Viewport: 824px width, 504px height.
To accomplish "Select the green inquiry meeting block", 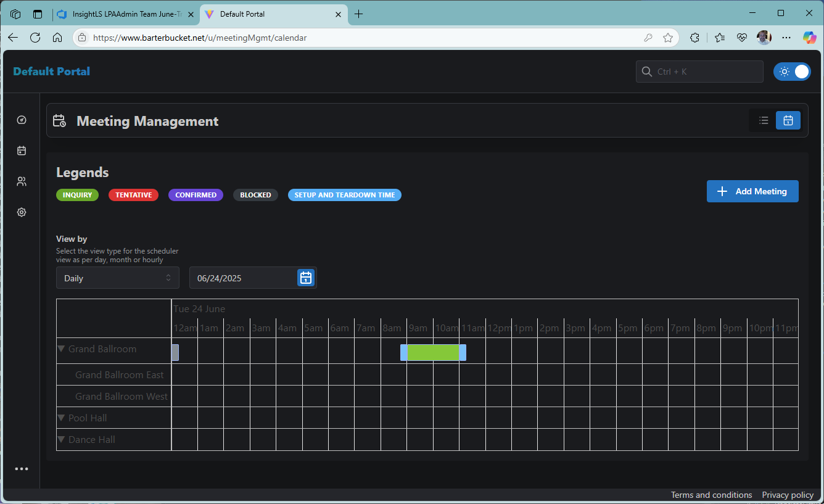I will click(434, 352).
